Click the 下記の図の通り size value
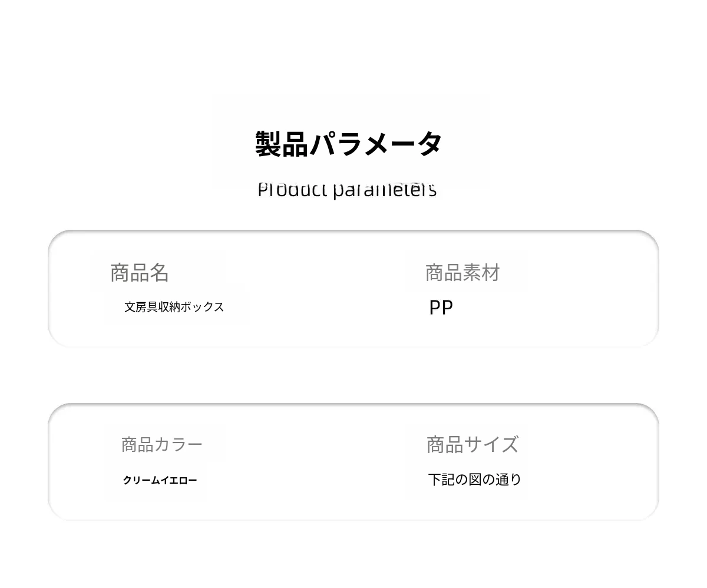The height and width of the screenshot is (588, 707). tap(474, 480)
